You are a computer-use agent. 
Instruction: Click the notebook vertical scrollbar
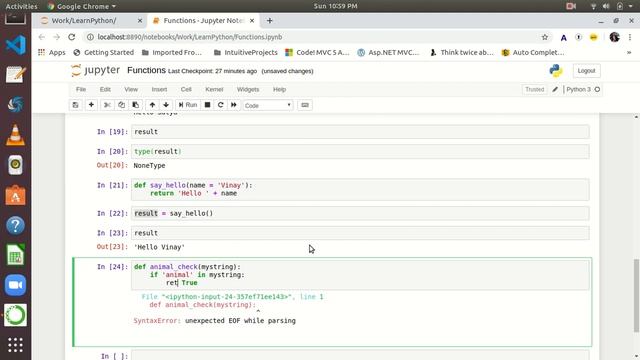coord(636,296)
